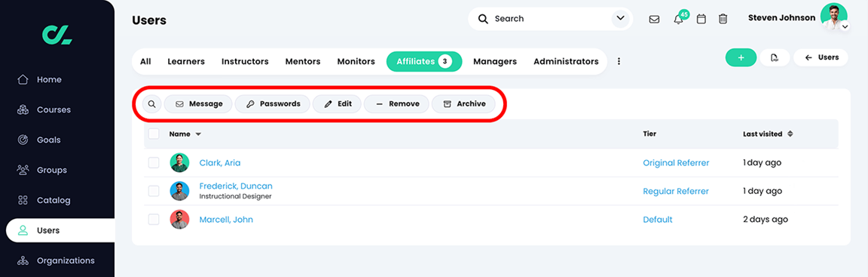Image resolution: width=868 pixels, height=277 pixels.
Task: Click Aria Clark's avatar picture
Action: (179, 163)
